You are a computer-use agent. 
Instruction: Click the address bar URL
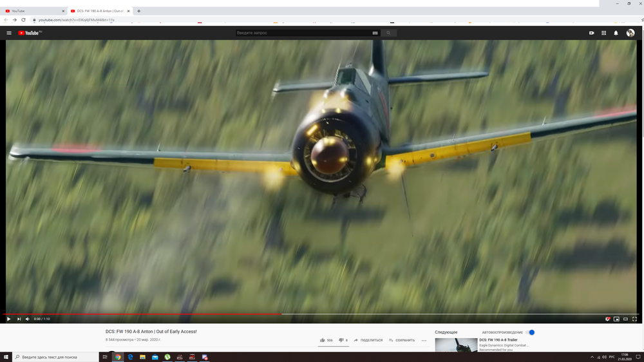click(x=77, y=20)
